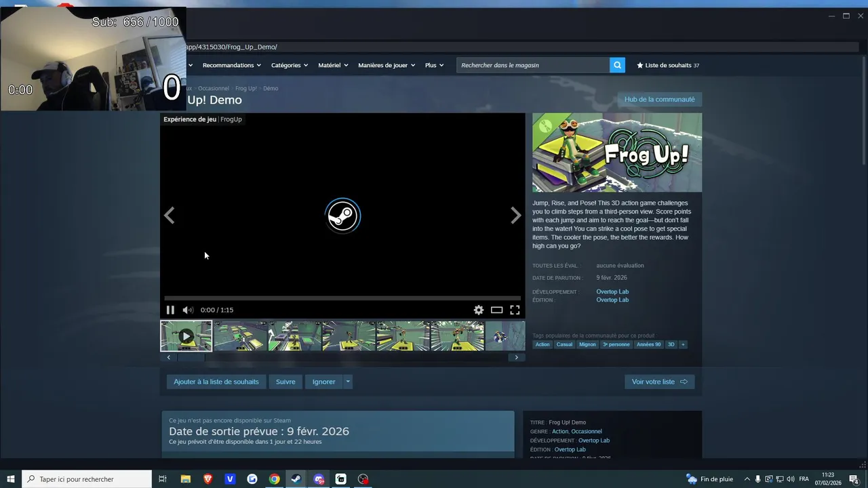Expand the Catégories menu
The image size is (868, 488).
(290, 65)
